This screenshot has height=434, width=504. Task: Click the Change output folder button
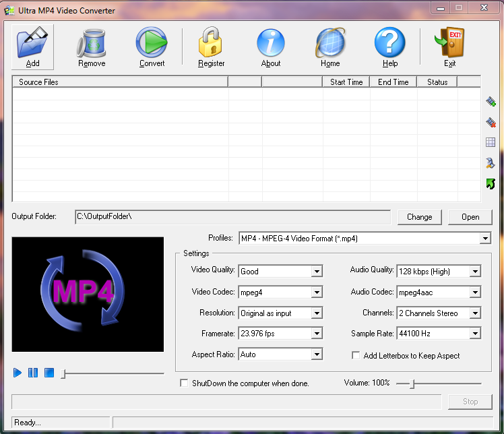(420, 217)
